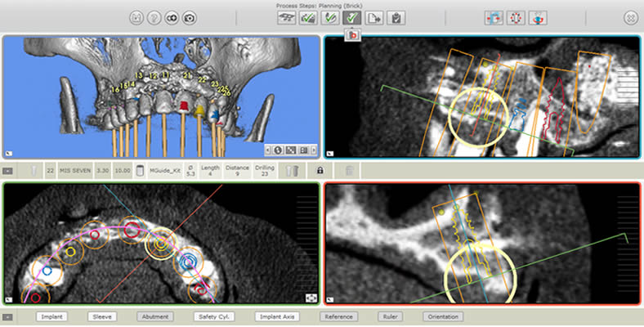
Task: Toggle Safety Cyl. display
Action: tap(212, 316)
